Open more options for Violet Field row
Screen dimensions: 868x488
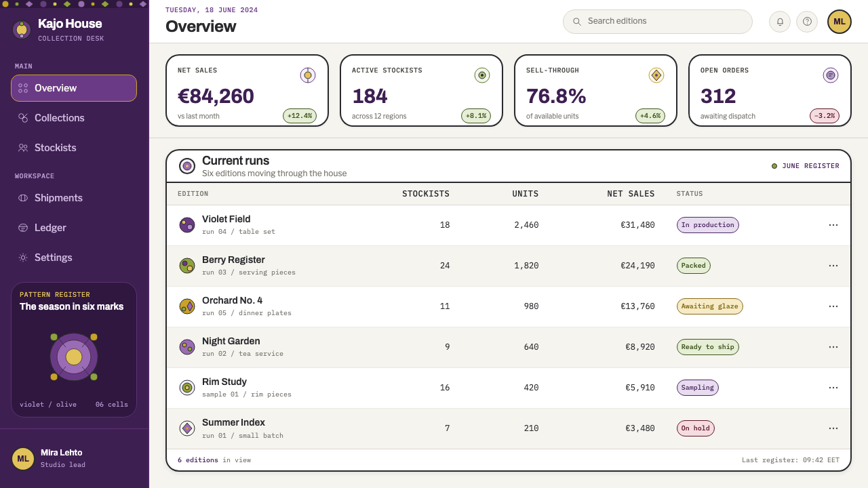[x=833, y=225]
